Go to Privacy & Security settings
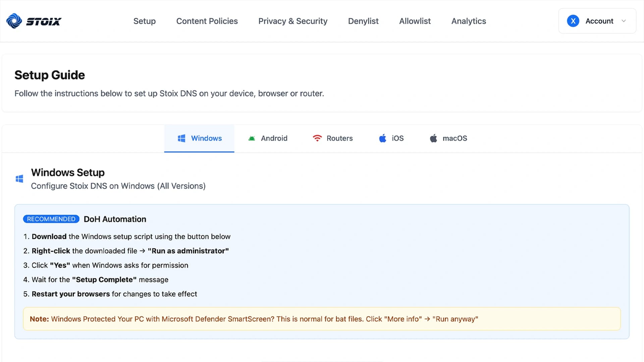 pyautogui.click(x=293, y=21)
